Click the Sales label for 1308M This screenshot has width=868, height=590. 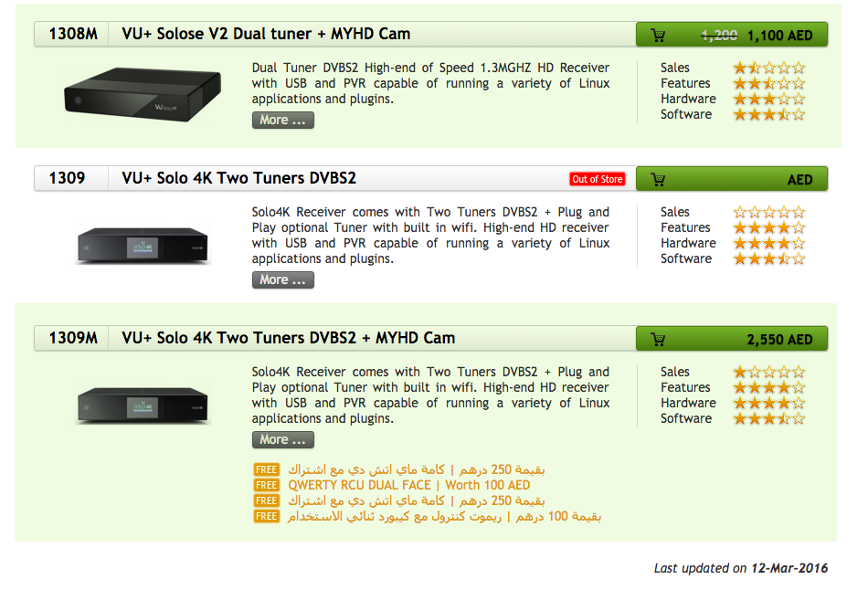[675, 68]
